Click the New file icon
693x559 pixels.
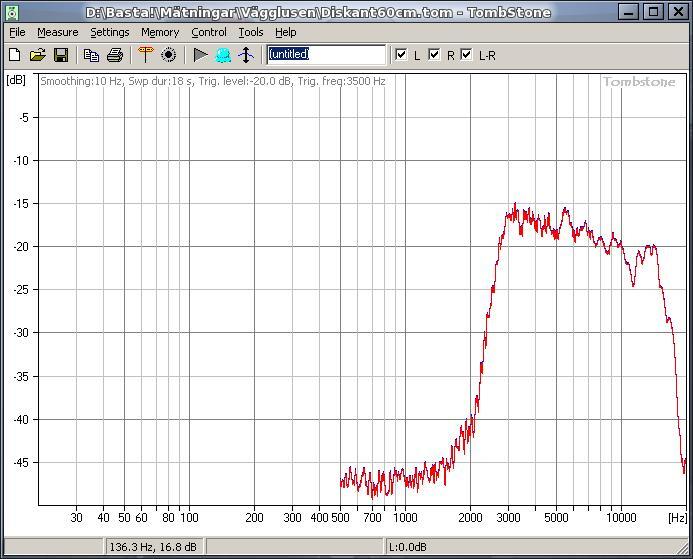[x=14, y=55]
